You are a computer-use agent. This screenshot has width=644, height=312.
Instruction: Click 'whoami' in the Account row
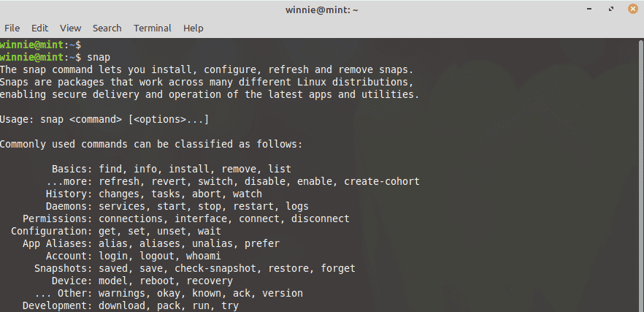[x=204, y=256]
